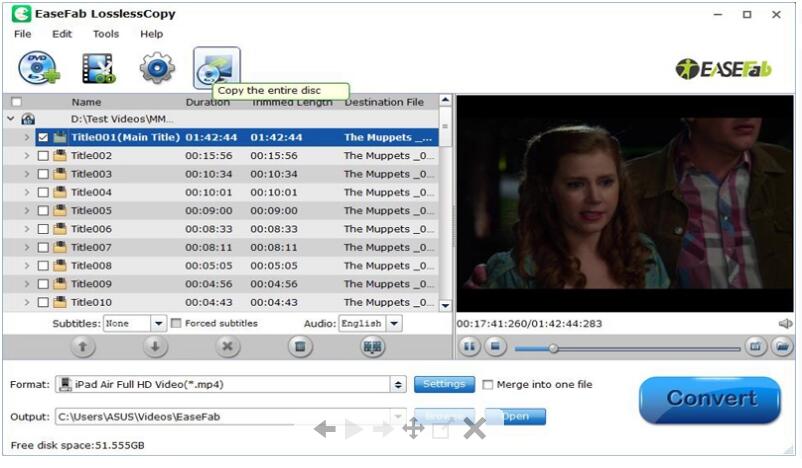Open the Help menu

tap(152, 34)
